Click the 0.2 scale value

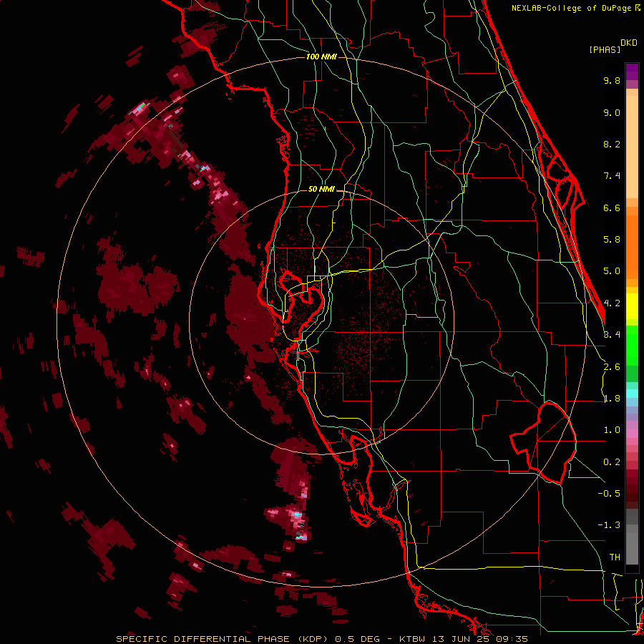pyautogui.click(x=612, y=462)
